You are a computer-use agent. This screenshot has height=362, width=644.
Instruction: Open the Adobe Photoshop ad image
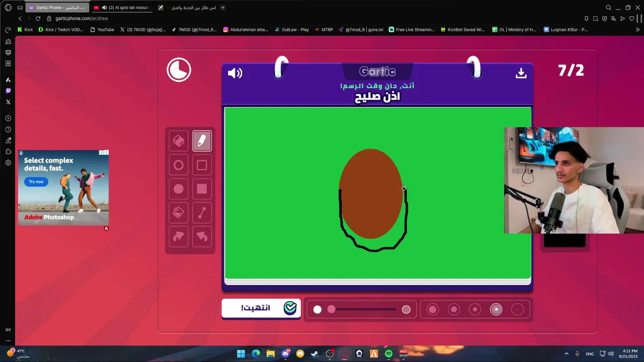tap(63, 188)
